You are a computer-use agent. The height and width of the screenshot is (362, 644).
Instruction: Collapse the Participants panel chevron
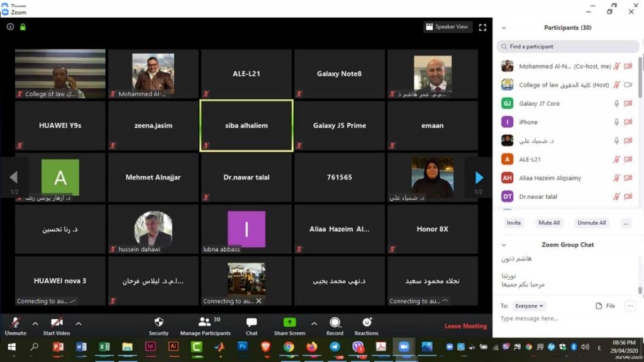[x=504, y=28]
